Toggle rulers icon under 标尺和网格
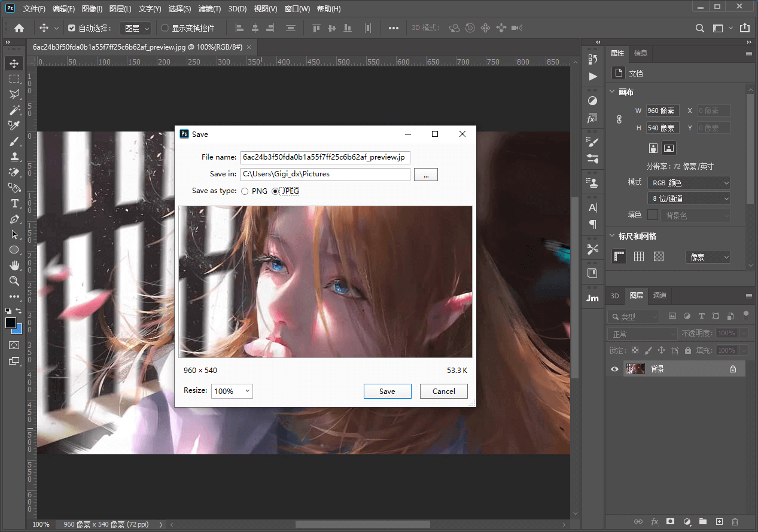The width and height of the screenshot is (758, 532). tap(620, 256)
